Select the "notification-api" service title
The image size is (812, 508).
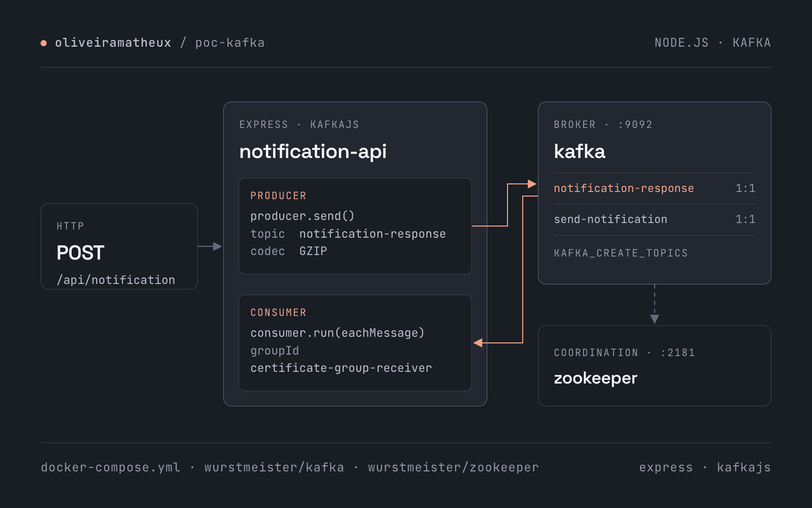pyautogui.click(x=313, y=151)
